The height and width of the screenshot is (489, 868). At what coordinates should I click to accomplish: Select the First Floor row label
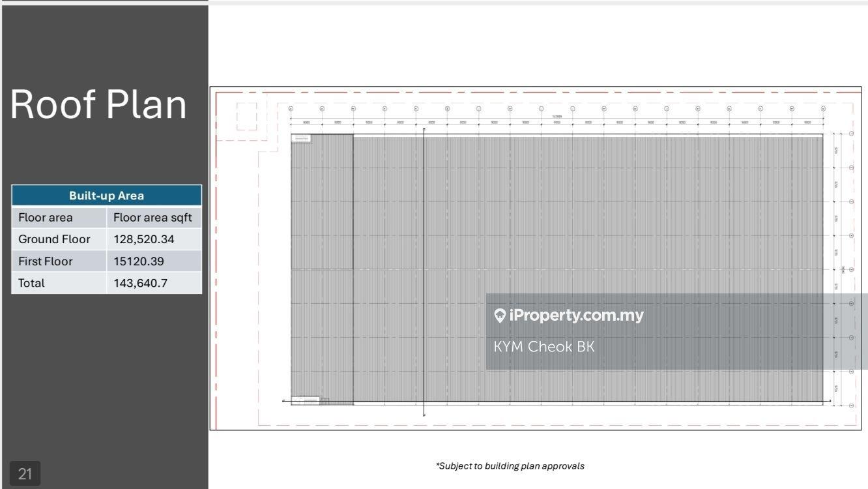[46, 261]
